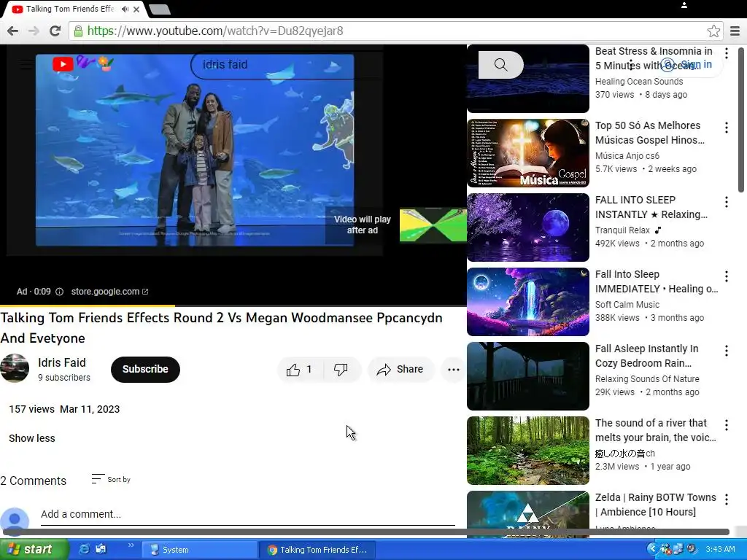747x560 pixels.
Task: Click the browser forward arrow
Action: (x=34, y=31)
